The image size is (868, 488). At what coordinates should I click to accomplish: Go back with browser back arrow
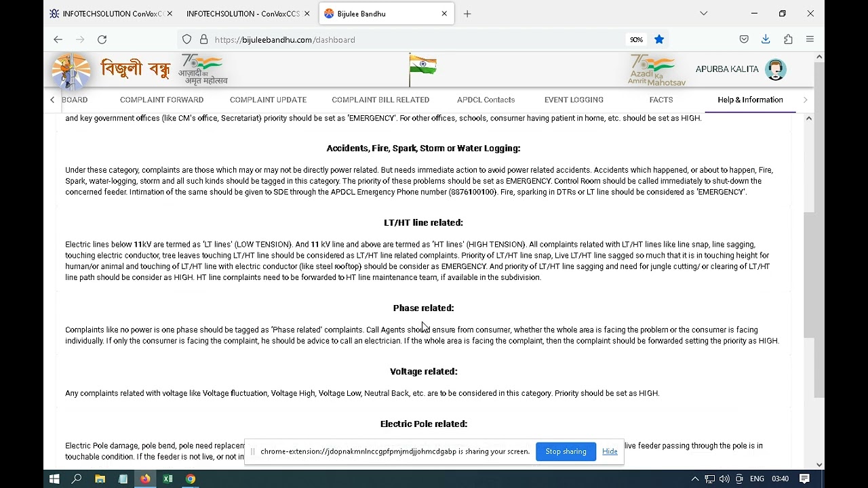(x=58, y=39)
